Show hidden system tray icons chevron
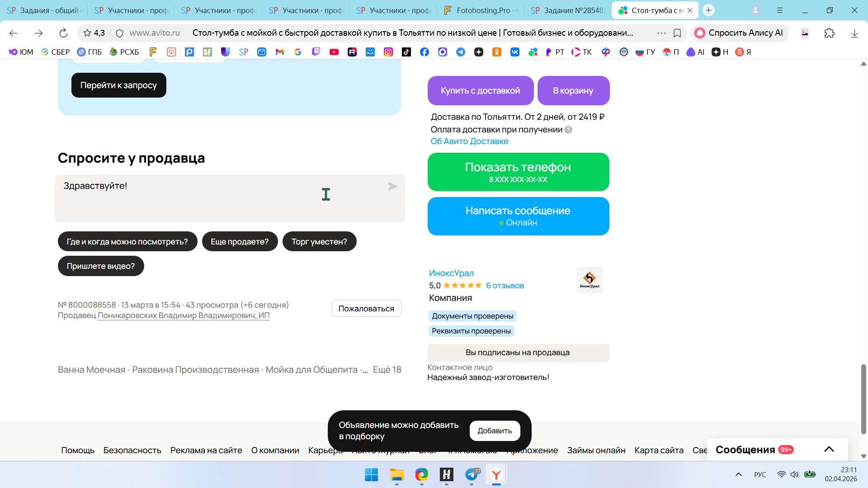868x488 pixels. [739, 474]
